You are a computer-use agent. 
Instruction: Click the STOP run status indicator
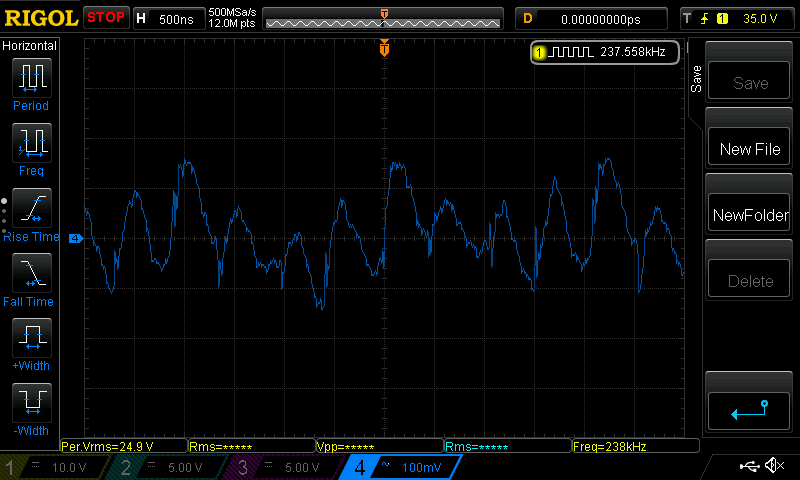(106, 18)
